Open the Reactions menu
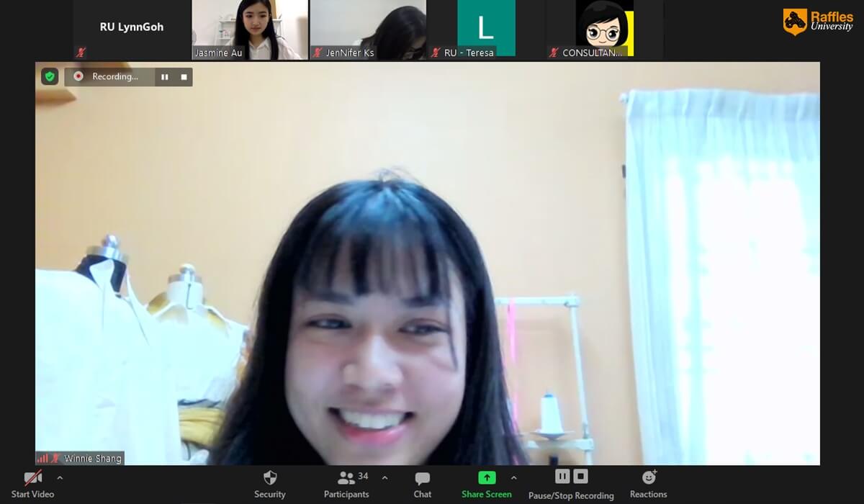Viewport: 864px width, 504px height. coord(648,484)
